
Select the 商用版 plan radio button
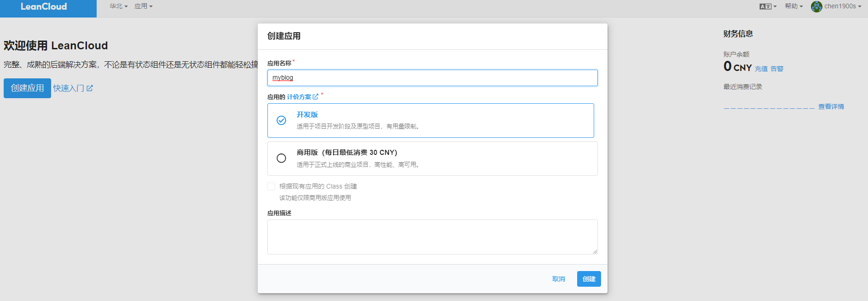pos(281,158)
